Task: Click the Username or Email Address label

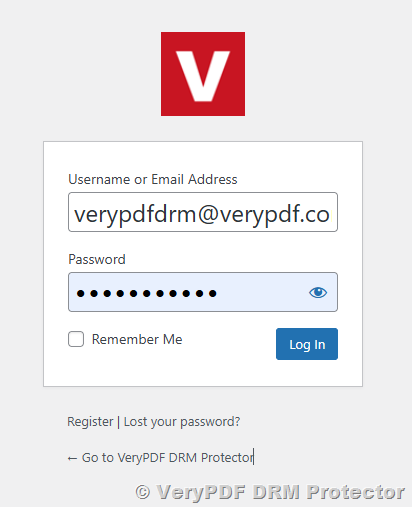Action: (153, 179)
